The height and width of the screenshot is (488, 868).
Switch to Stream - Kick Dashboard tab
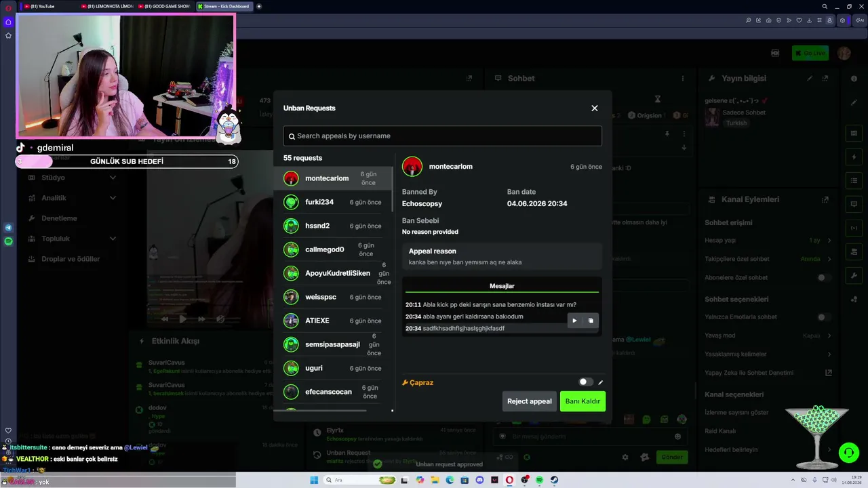click(x=224, y=6)
